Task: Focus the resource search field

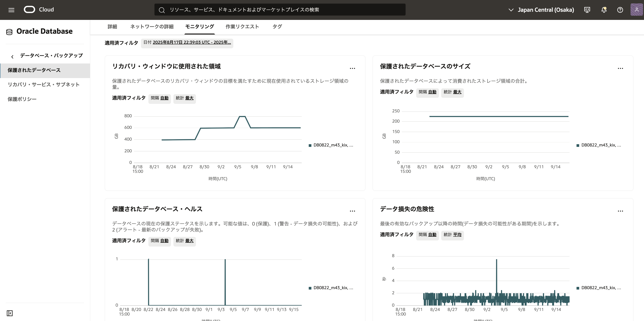Action: (280, 10)
